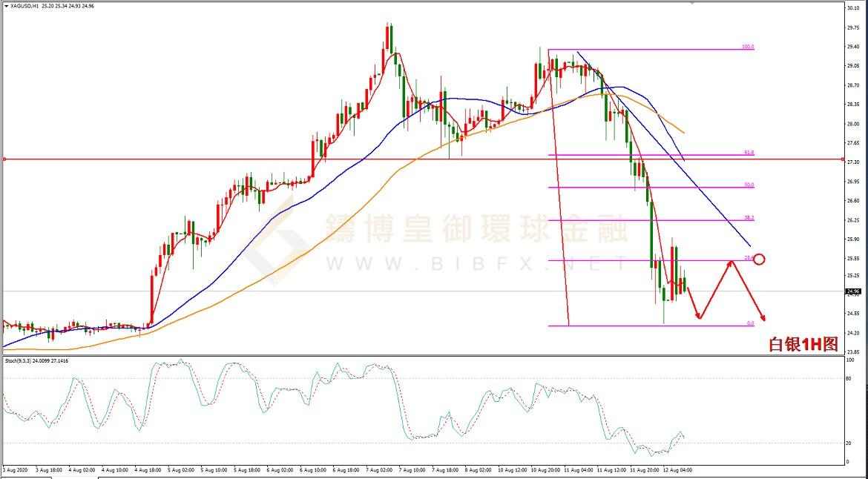Click the 29.40 value on price scale

pos(852,47)
